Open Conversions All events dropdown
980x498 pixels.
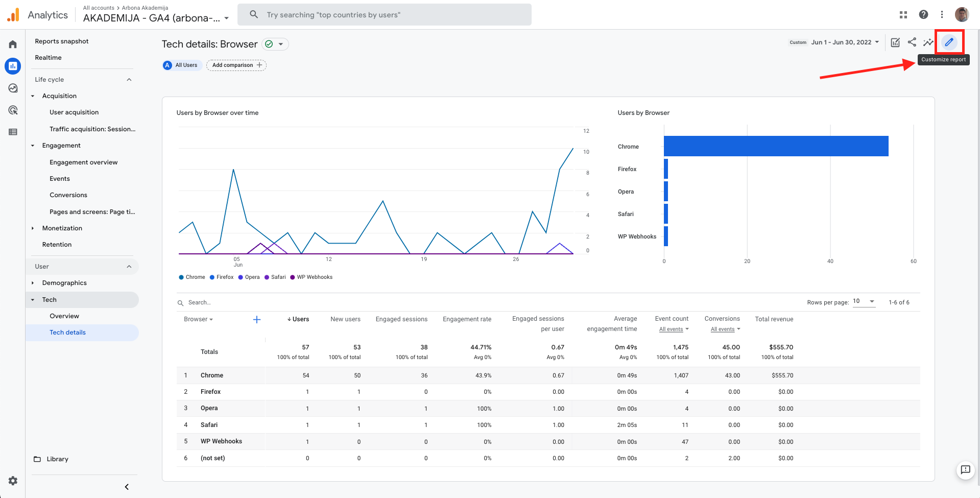click(726, 329)
